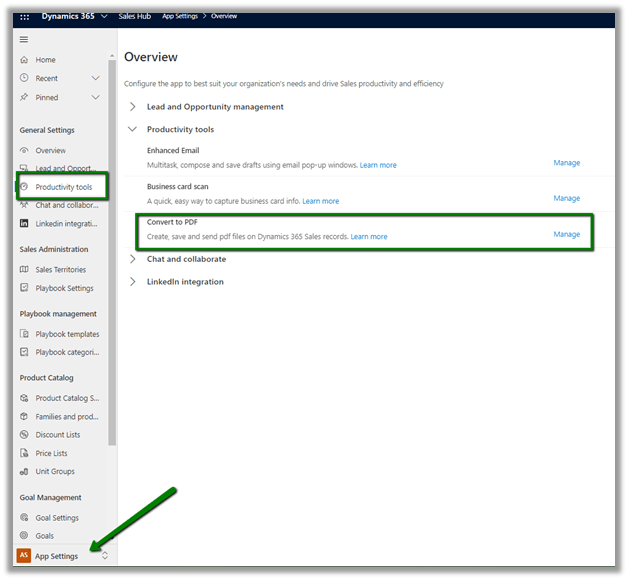Image resolution: width=628 pixels, height=580 pixels.
Task: Expand the LinkedIn integration section
Action: [x=133, y=282]
